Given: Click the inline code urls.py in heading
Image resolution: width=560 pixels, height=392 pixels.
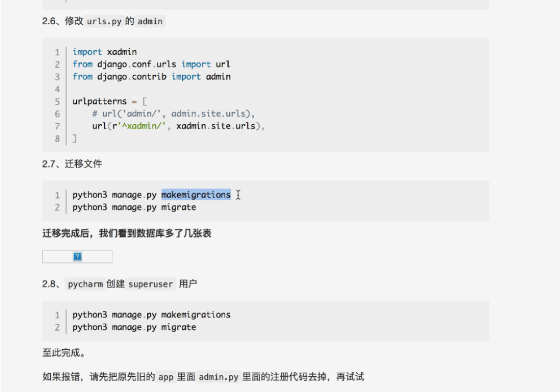Looking at the screenshot, I should pyautogui.click(x=104, y=21).
